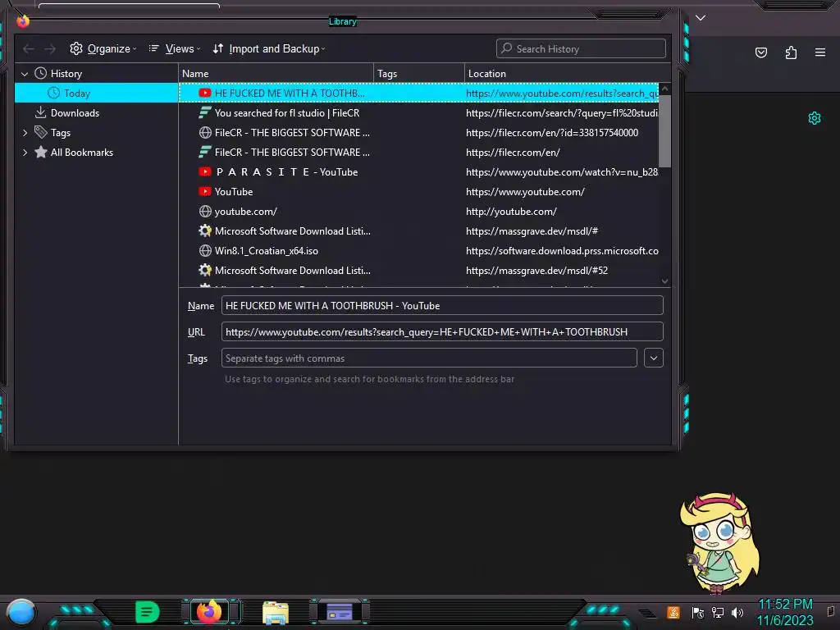Open the tags selector dropdown arrow
This screenshot has width=840, height=630.
654,358
